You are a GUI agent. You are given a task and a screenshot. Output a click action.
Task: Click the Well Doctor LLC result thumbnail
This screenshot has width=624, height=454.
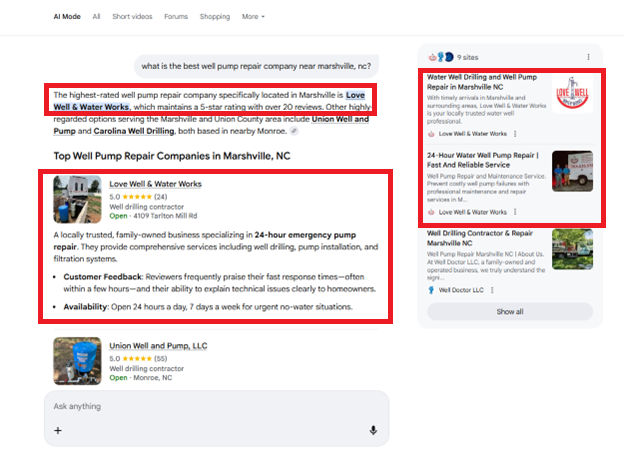tap(572, 249)
